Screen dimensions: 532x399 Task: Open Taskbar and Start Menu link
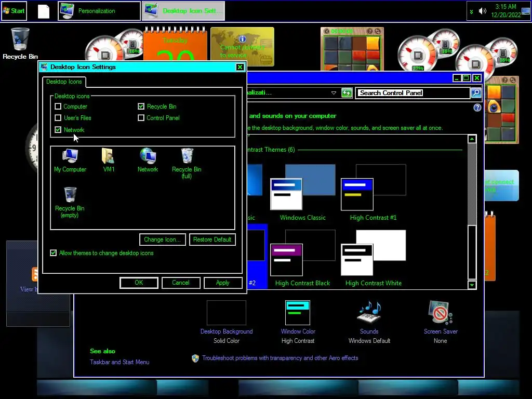119,362
